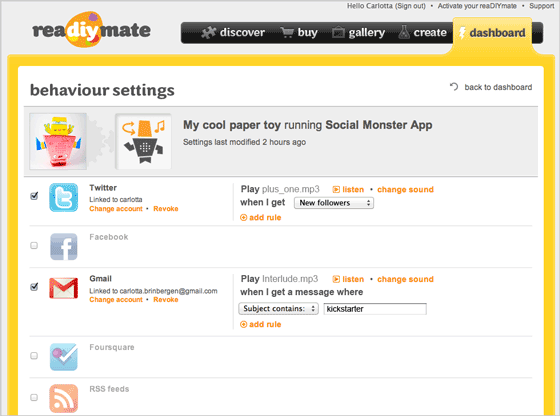Click the Facebook service icon
This screenshot has height=416, width=560.
[64, 247]
